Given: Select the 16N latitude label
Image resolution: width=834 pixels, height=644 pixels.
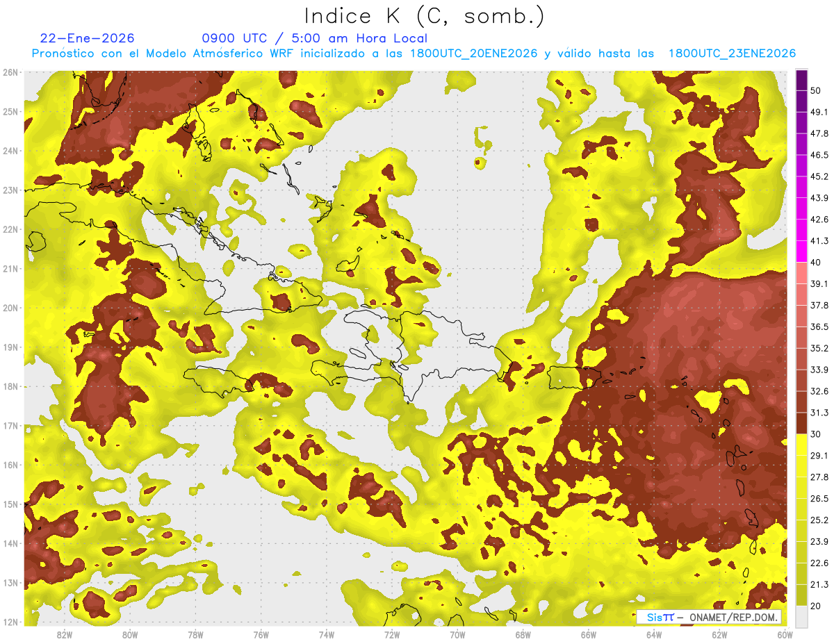Looking at the screenshot, I should [x=10, y=465].
